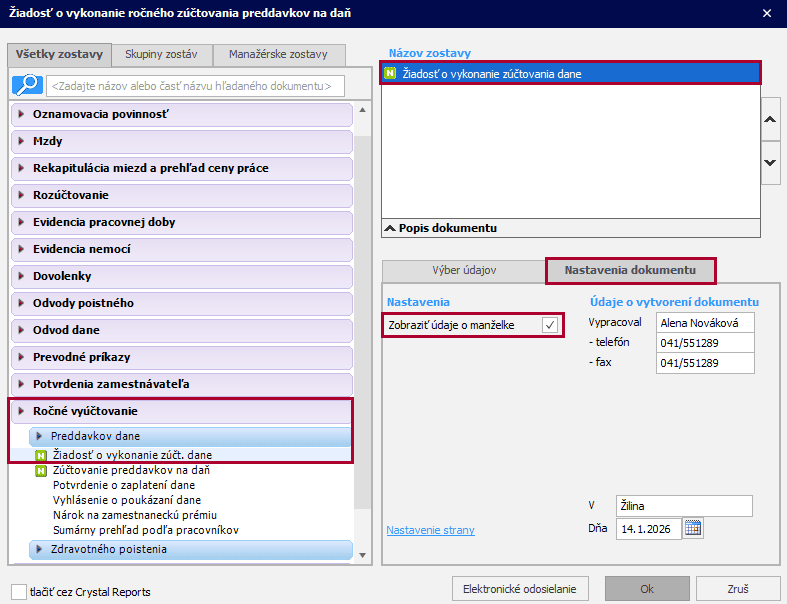787x604 pixels.
Task: Open the Skupiny zostáv tab
Action: pos(161,55)
